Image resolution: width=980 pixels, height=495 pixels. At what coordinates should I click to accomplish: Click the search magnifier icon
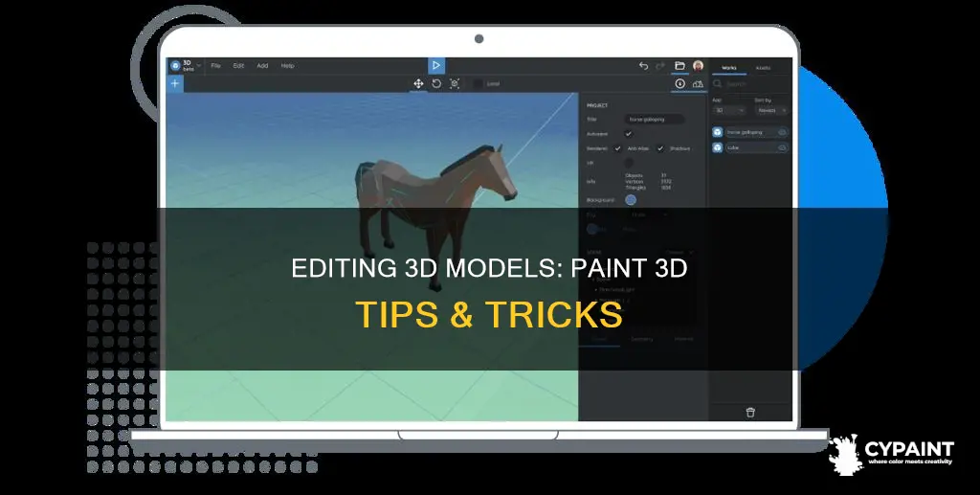point(718,83)
